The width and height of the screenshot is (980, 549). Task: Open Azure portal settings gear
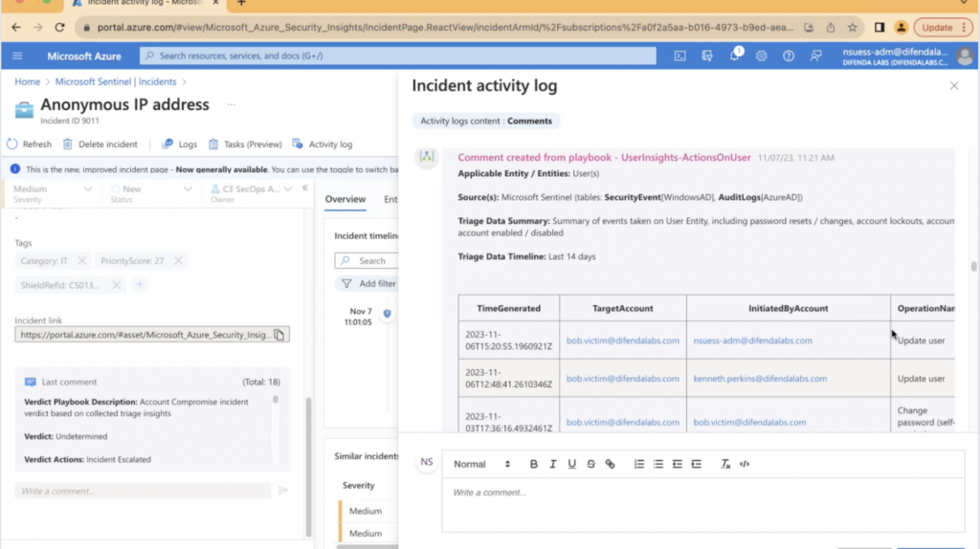[x=761, y=55]
